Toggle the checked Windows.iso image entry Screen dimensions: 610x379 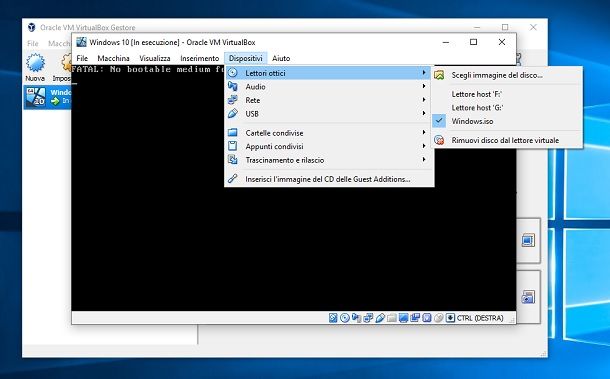click(507, 121)
